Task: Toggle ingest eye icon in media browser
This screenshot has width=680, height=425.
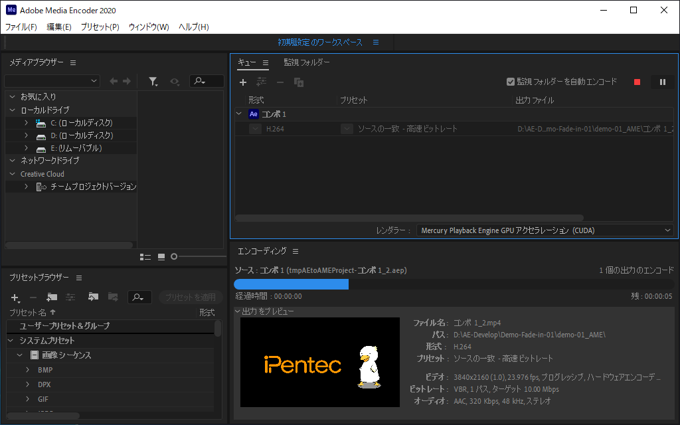Action: tap(174, 81)
